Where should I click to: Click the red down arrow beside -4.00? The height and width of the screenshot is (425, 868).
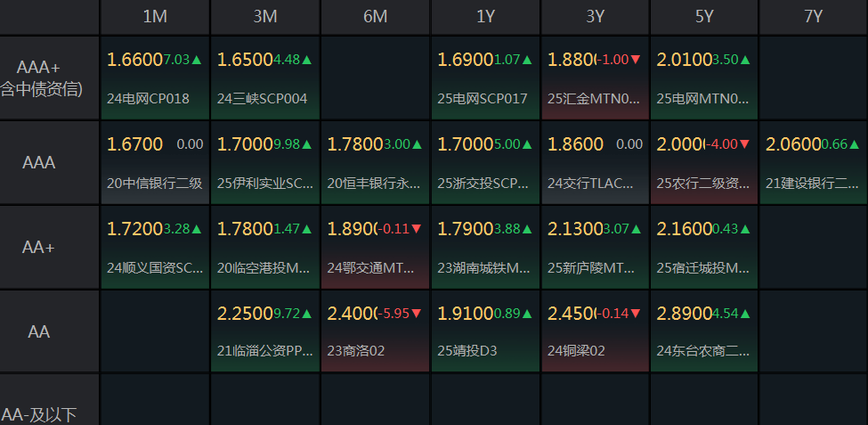point(744,144)
